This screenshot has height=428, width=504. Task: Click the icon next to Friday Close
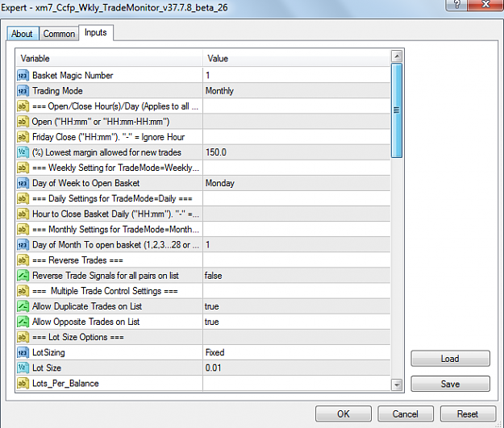[x=23, y=137]
